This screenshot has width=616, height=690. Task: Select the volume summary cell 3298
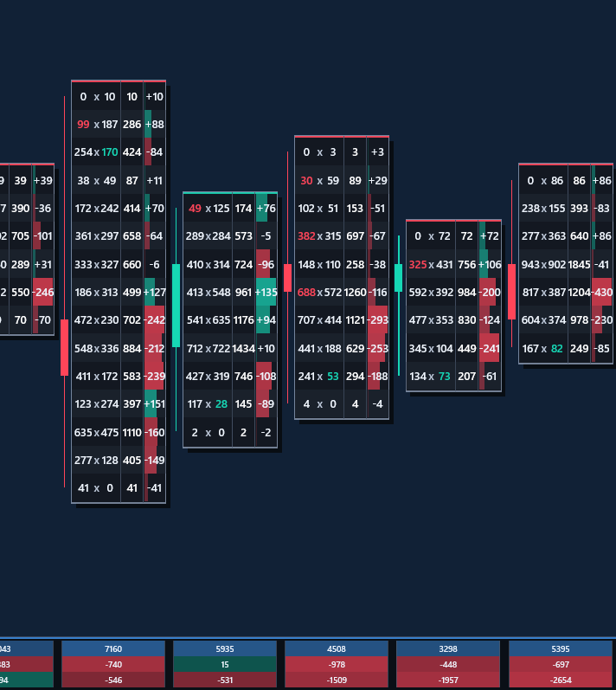[448, 648]
